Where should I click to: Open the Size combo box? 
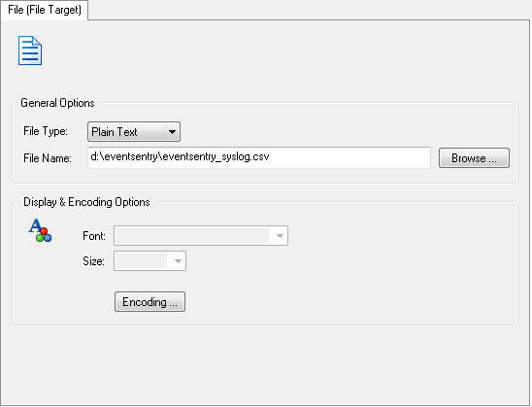150,261
